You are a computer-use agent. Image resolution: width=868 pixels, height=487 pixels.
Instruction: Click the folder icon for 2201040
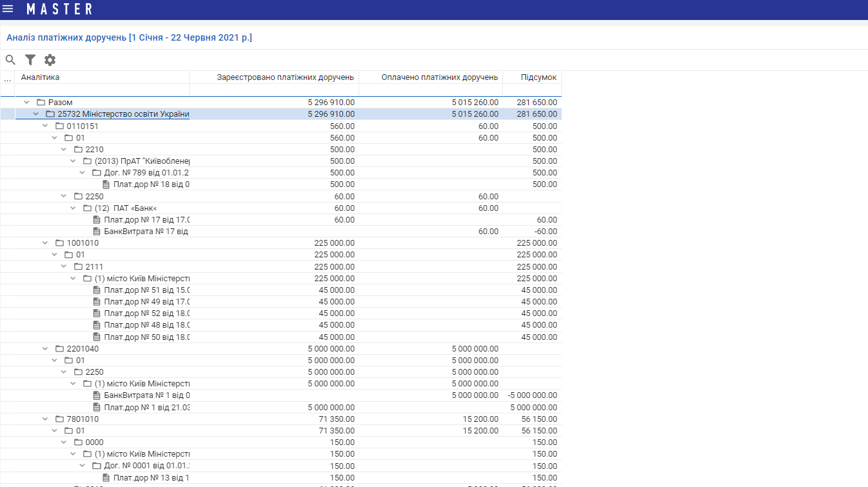[x=59, y=349]
